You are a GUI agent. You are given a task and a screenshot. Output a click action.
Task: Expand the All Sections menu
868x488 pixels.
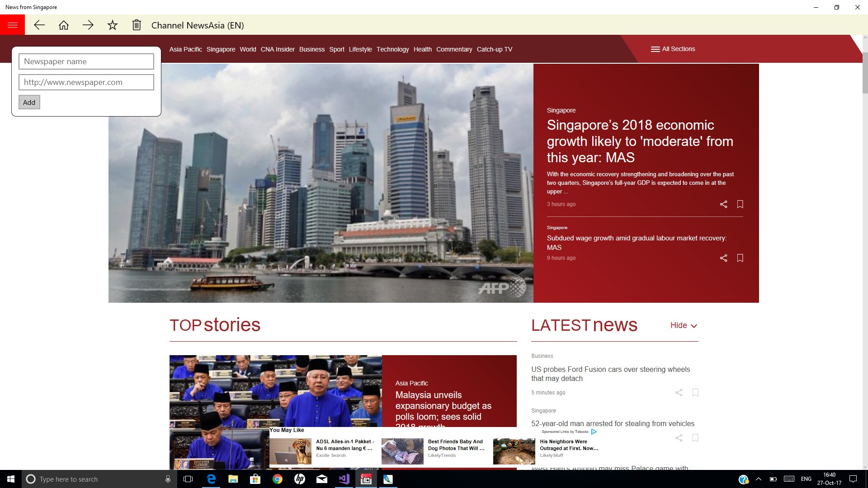[673, 49]
